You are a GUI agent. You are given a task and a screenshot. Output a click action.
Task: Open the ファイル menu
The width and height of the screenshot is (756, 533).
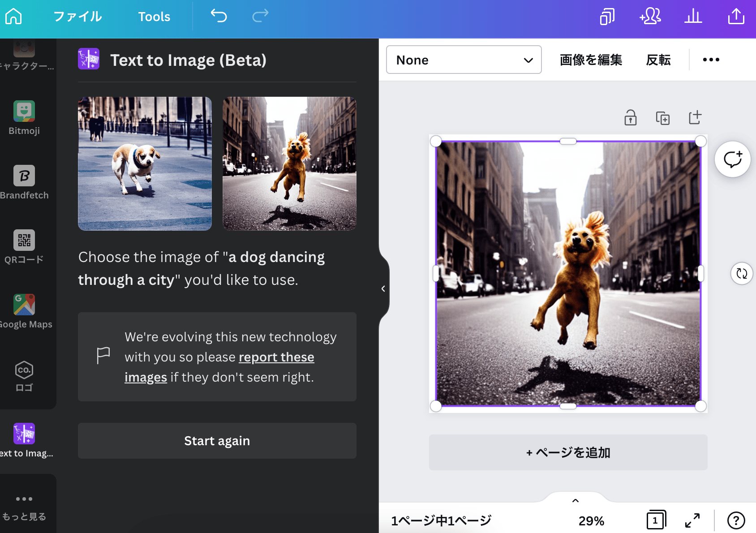click(x=78, y=17)
